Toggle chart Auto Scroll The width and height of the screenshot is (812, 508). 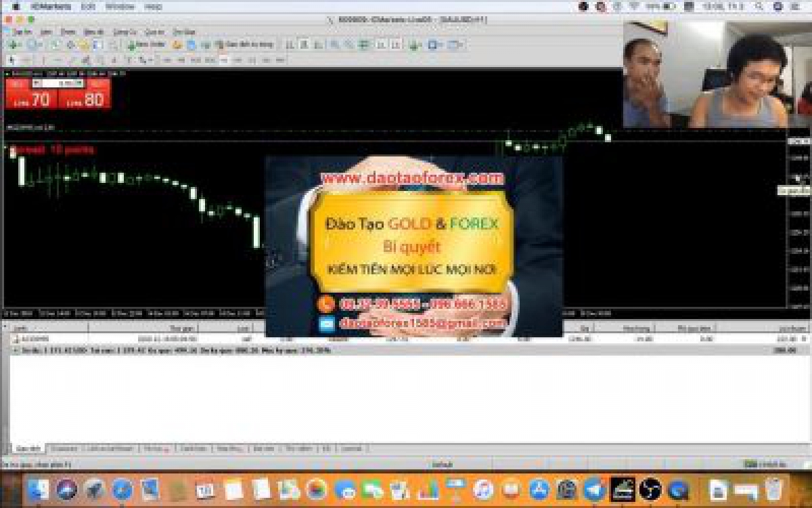coord(381,45)
